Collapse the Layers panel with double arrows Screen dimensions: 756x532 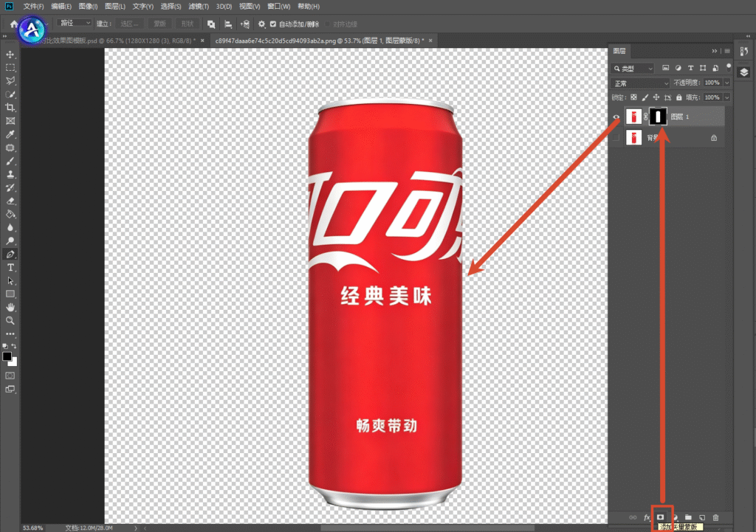[x=715, y=51]
